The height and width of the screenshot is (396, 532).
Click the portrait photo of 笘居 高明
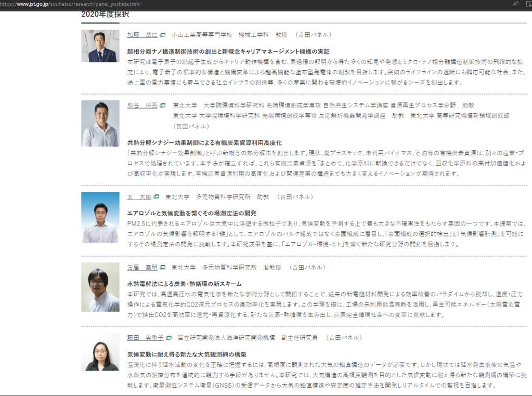click(100, 287)
